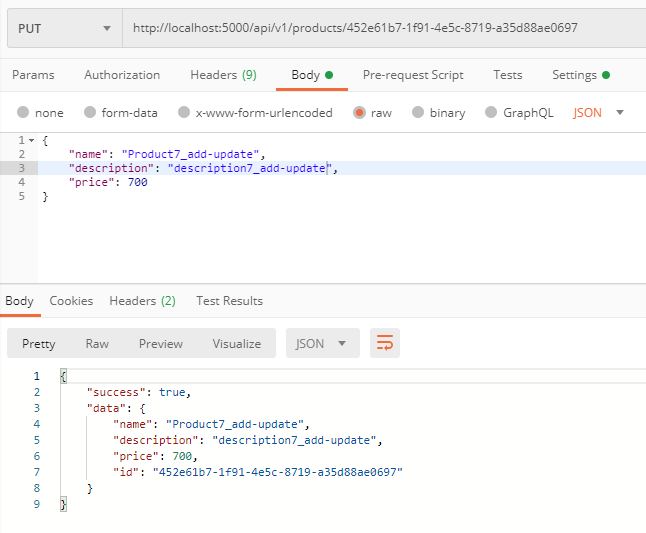The image size is (646, 533).
Task: Click the response "description" line
Action: coord(248,440)
